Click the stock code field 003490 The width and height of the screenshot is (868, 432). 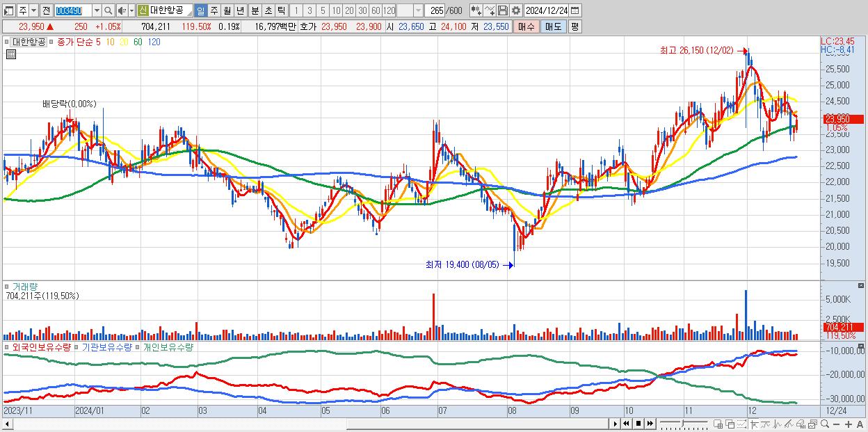[x=72, y=11]
